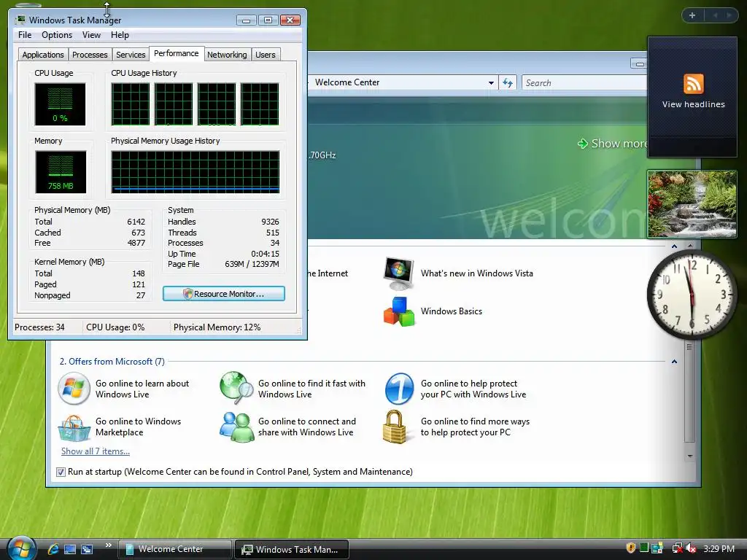
Task: Click View headlines gadget text
Action: (x=693, y=104)
